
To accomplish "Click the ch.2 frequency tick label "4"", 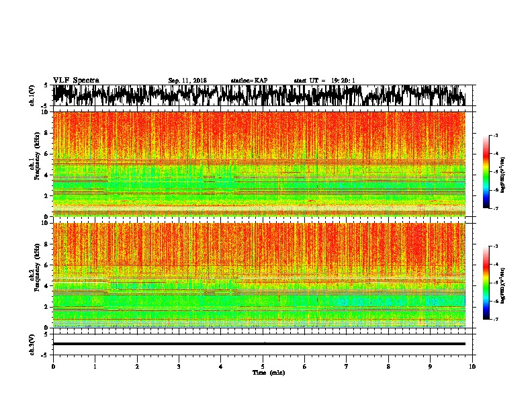I will (47, 286).
